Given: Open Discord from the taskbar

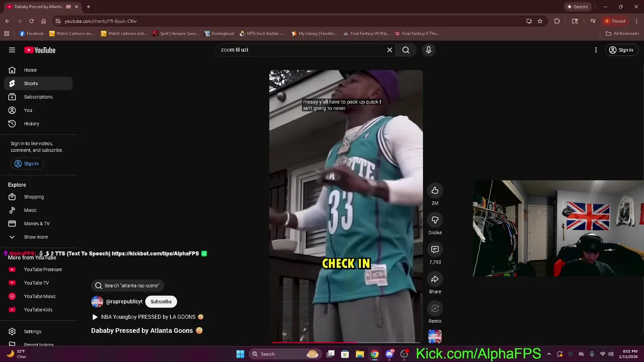Looking at the screenshot, I should pyautogui.click(x=389, y=354).
